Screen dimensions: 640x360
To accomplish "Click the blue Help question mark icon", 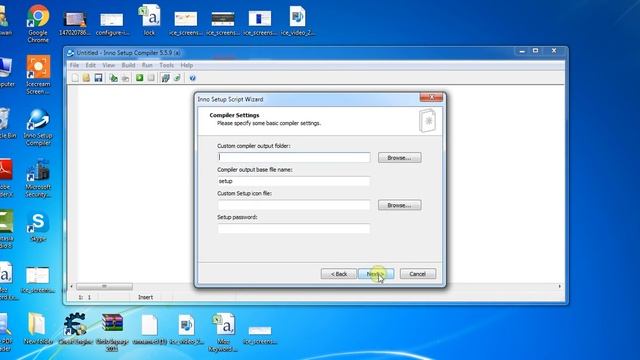I will (x=192, y=78).
